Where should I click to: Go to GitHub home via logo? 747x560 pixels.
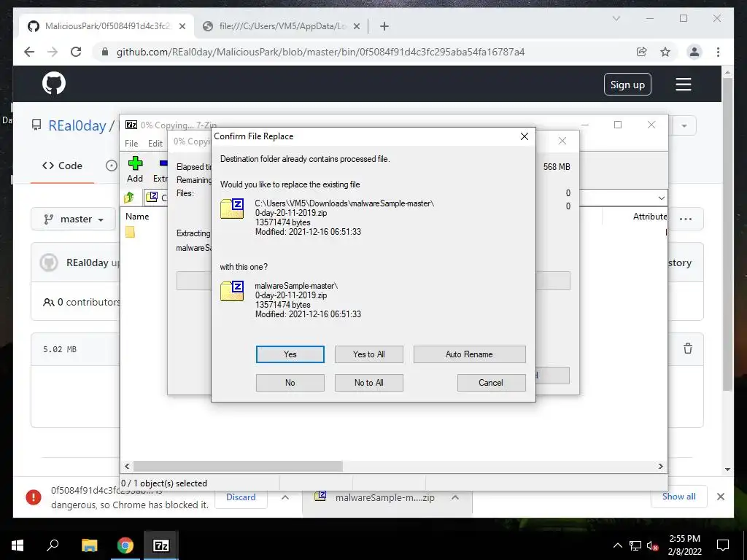pyautogui.click(x=54, y=83)
